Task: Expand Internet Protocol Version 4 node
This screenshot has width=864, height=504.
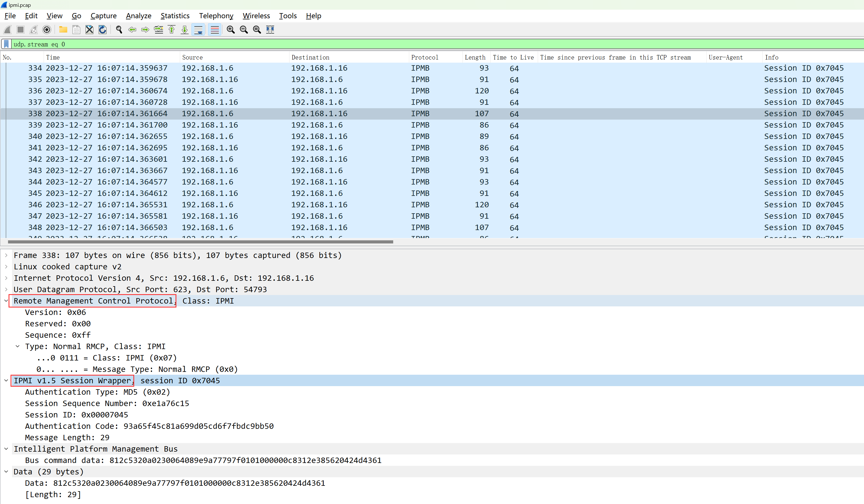Action: tap(6, 278)
